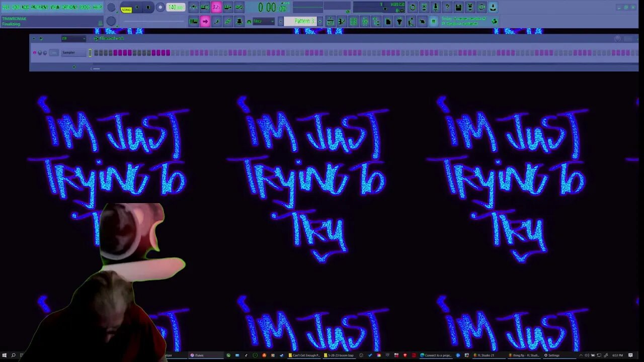Click the add channel button below Sampler
The height and width of the screenshot is (362, 644).
tap(74, 66)
